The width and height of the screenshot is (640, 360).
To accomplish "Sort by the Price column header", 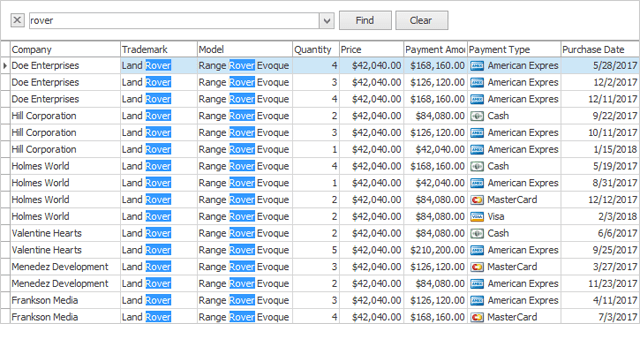I will pyautogui.click(x=371, y=49).
